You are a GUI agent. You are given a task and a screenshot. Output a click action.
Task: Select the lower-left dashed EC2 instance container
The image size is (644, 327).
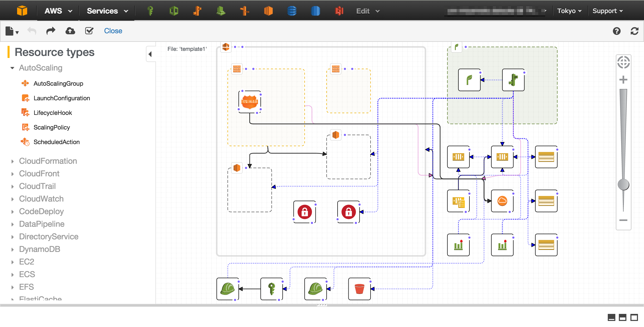tap(250, 190)
